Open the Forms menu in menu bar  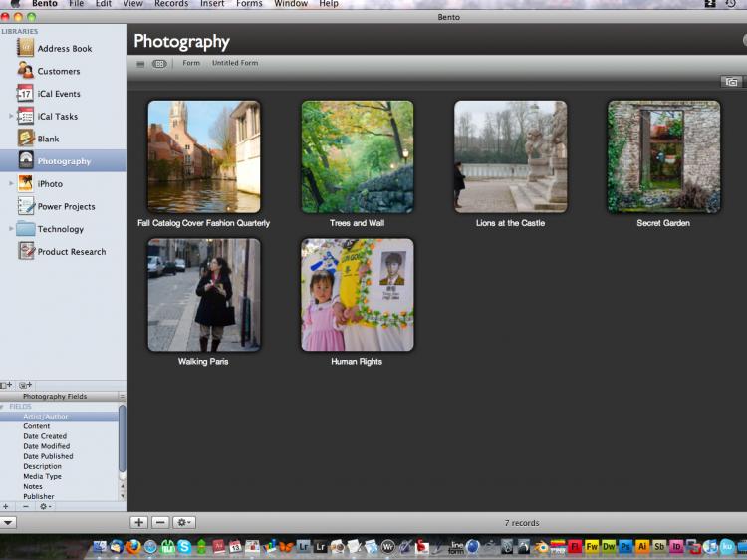(x=249, y=4)
